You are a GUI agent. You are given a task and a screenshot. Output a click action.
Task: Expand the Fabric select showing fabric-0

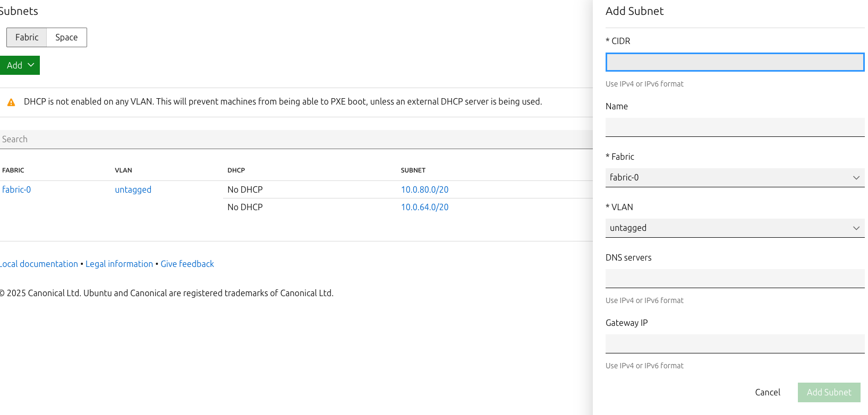(734, 178)
